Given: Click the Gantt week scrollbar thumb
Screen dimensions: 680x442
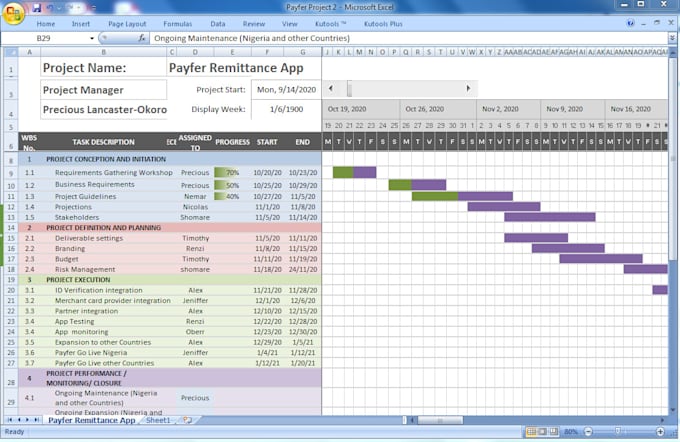Looking at the screenshot, I should click(349, 88).
